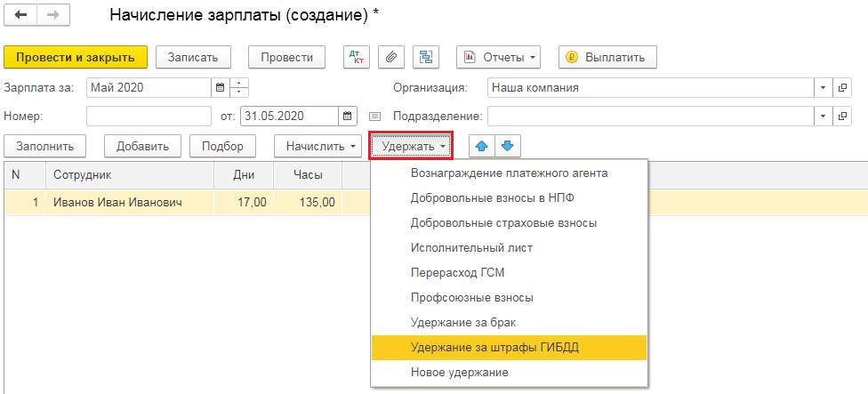Click the back navigation arrow
868x394 pixels.
[21, 16]
